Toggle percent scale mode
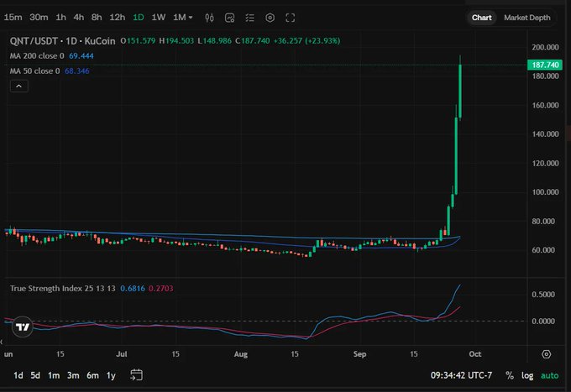Viewport: 571px width, 392px height. coord(510,375)
